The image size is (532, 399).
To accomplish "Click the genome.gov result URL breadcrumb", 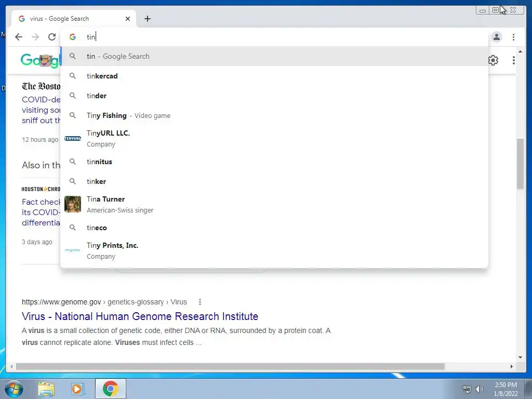I will pos(104,302).
